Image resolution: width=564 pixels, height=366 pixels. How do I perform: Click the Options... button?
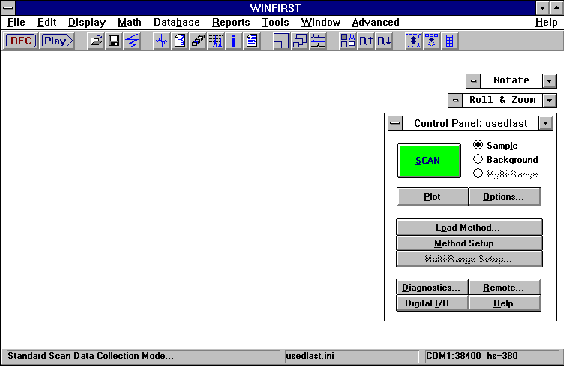504,197
